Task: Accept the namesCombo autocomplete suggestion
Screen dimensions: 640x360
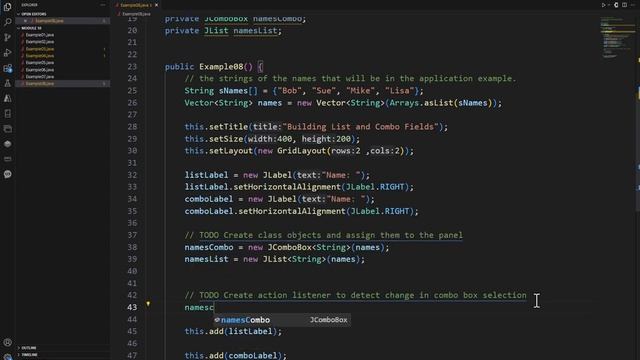Action: point(282,320)
